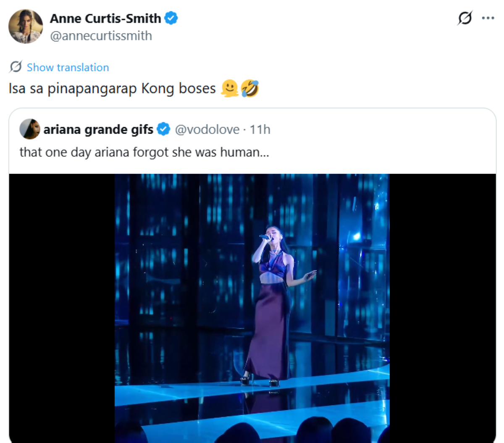Play the Ariana stage performance video
Image resolution: width=504 pixels, height=443 pixels.
coord(252,308)
